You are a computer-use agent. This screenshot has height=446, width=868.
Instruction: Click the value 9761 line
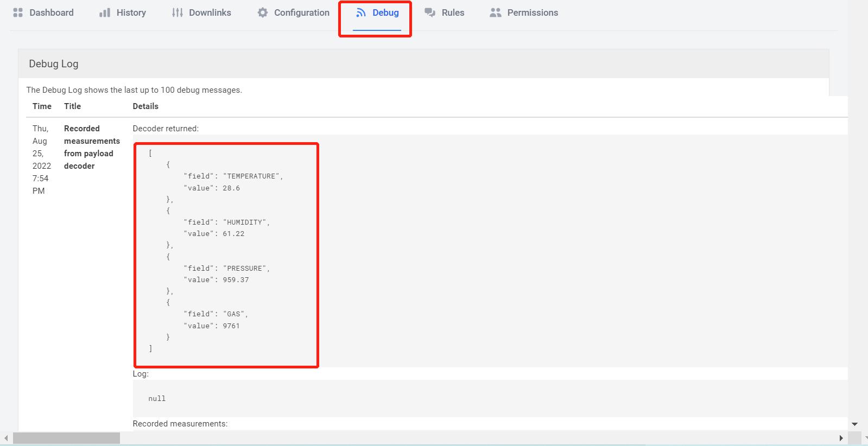click(212, 326)
